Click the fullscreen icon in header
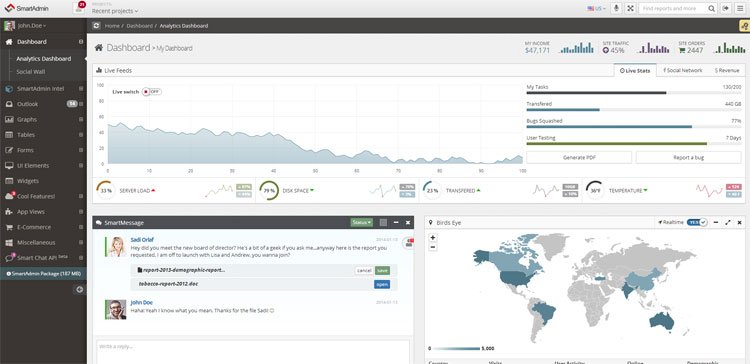750x364 pixels. (x=630, y=8)
